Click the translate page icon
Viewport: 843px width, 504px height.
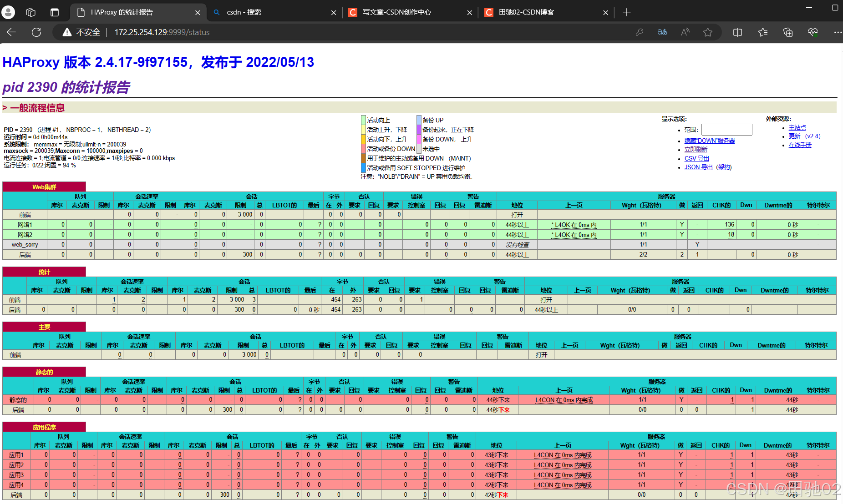point(662,32)
